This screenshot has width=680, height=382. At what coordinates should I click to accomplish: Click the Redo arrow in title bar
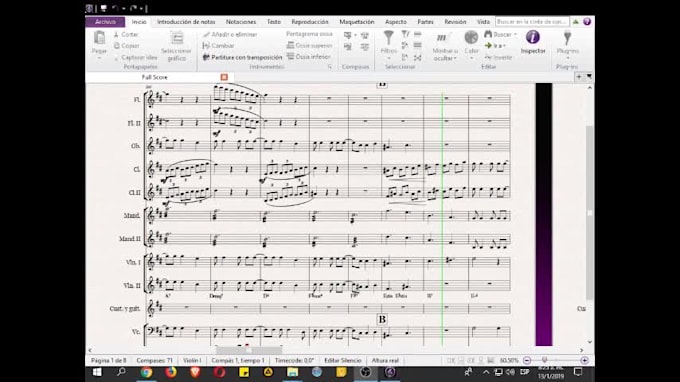[133, 8]
